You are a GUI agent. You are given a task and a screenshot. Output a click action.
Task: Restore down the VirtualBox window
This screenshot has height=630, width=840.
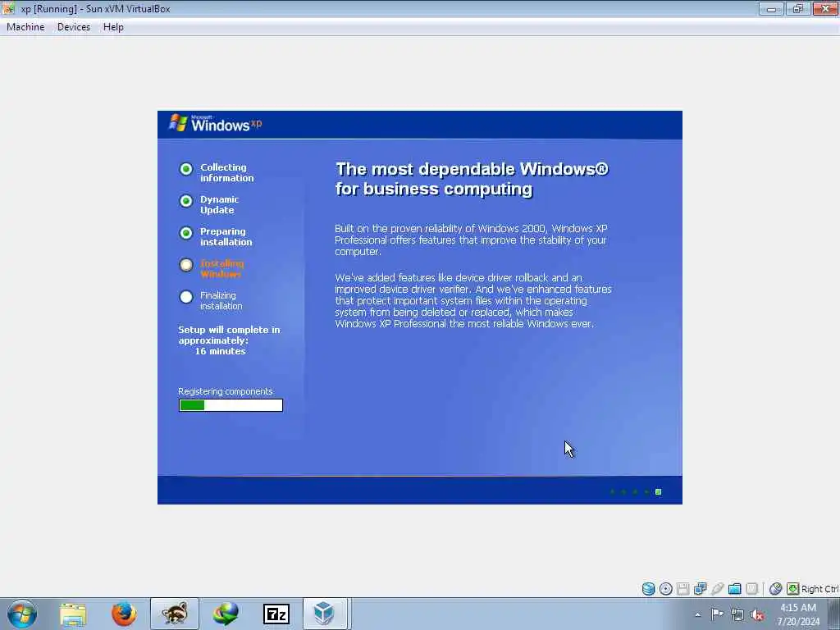tap(797, 8)
